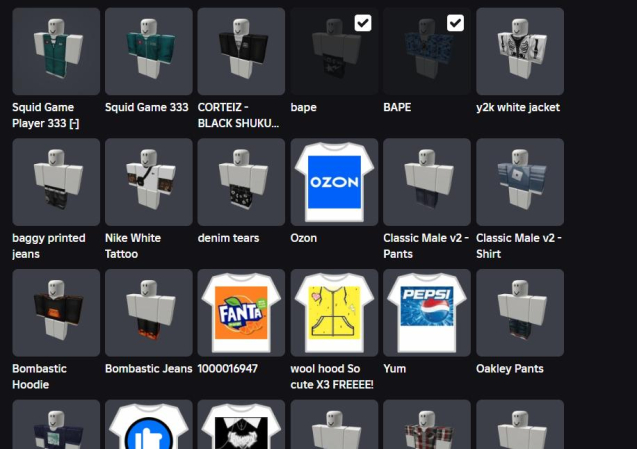Pick the yellow wool hood t-shirt
This screenshot has width=637, height=449.
334,313
